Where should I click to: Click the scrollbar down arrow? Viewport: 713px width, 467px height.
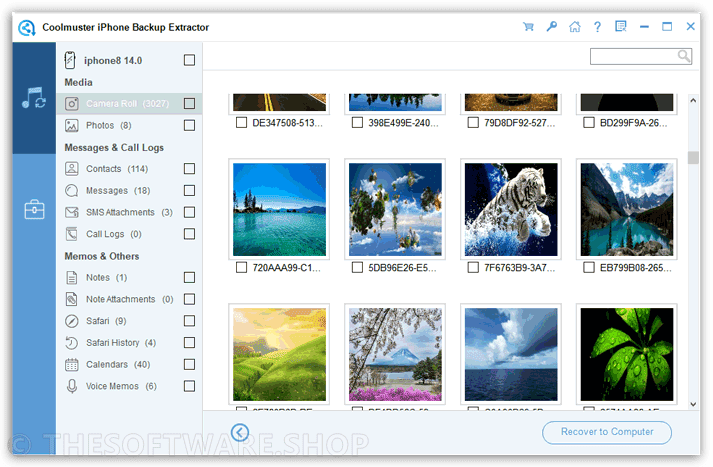(693, 404)
